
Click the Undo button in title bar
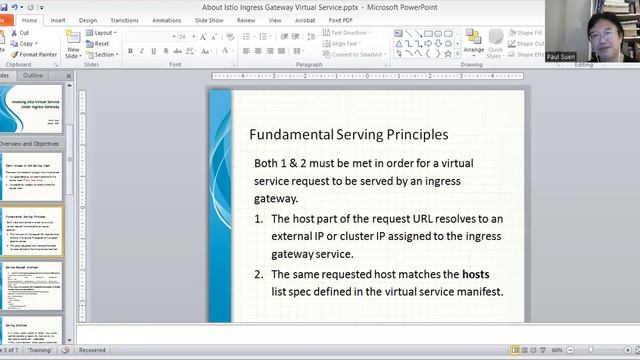tap(15, 7)
